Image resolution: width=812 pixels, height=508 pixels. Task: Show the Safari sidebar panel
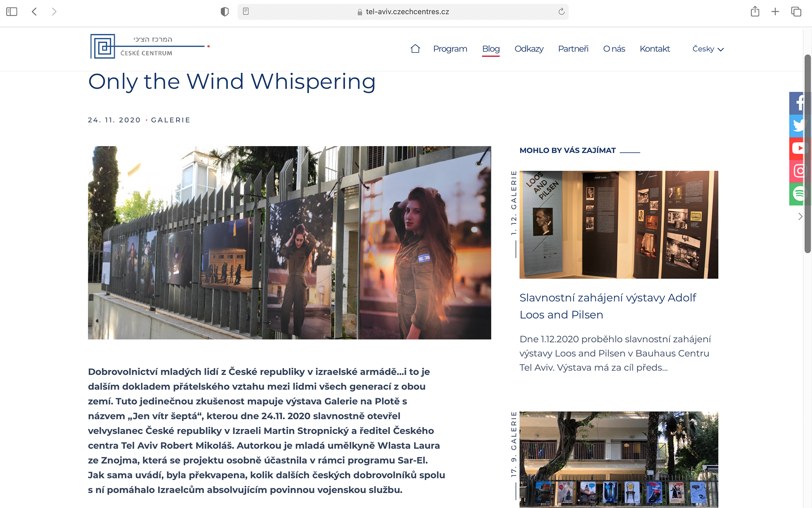click(12, 11)
